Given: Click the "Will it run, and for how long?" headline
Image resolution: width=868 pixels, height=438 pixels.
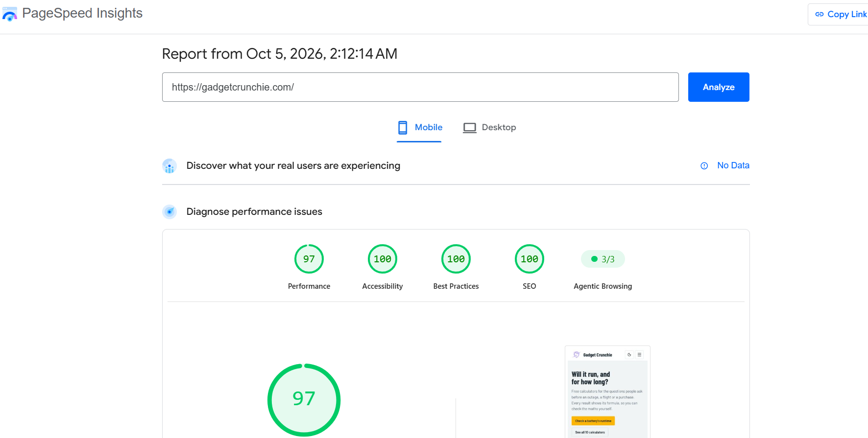Looking at the screenshot, I should (x=591, y=378).
